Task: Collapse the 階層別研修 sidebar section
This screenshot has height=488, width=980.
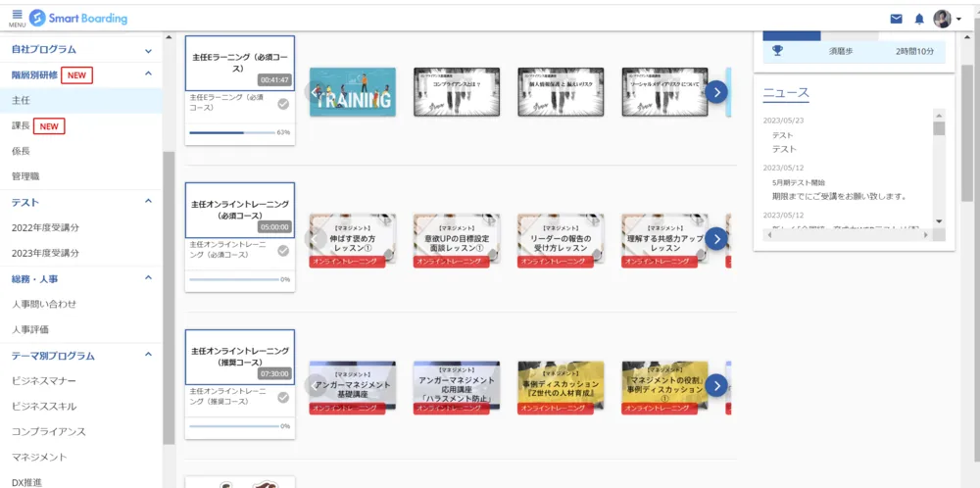Action: (148, 74)
